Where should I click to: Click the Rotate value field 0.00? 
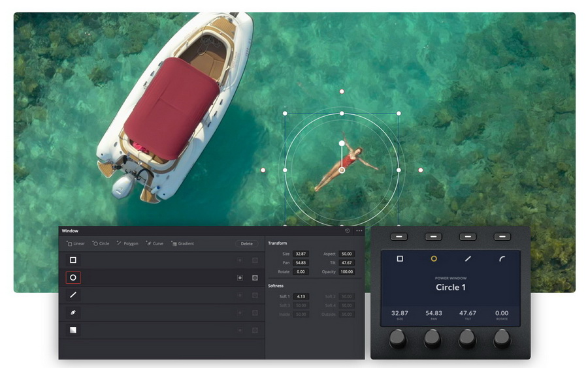click(301, 272)
